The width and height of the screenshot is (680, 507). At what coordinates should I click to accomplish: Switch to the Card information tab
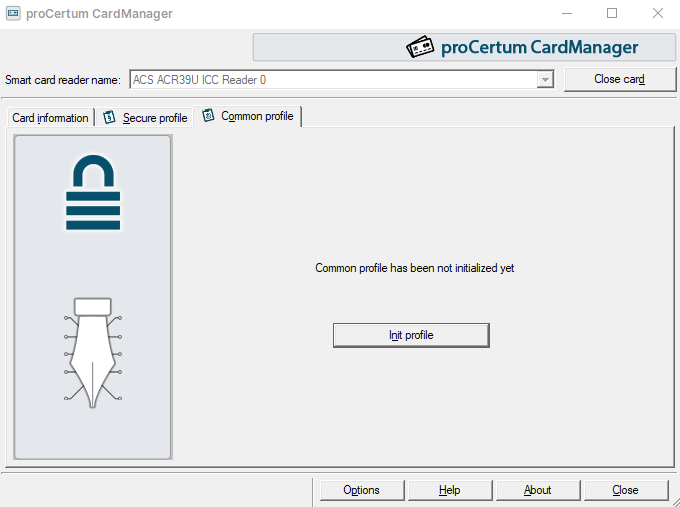(50, 118)
